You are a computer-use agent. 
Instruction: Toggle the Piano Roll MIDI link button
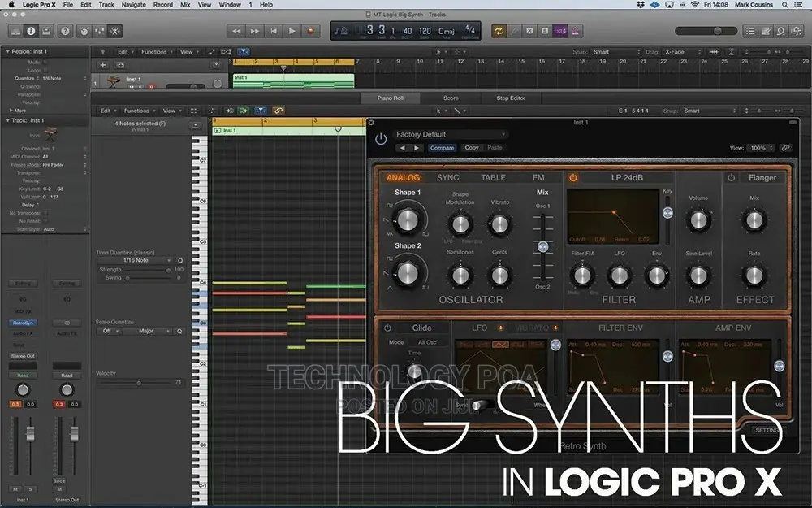coord(279,111)
